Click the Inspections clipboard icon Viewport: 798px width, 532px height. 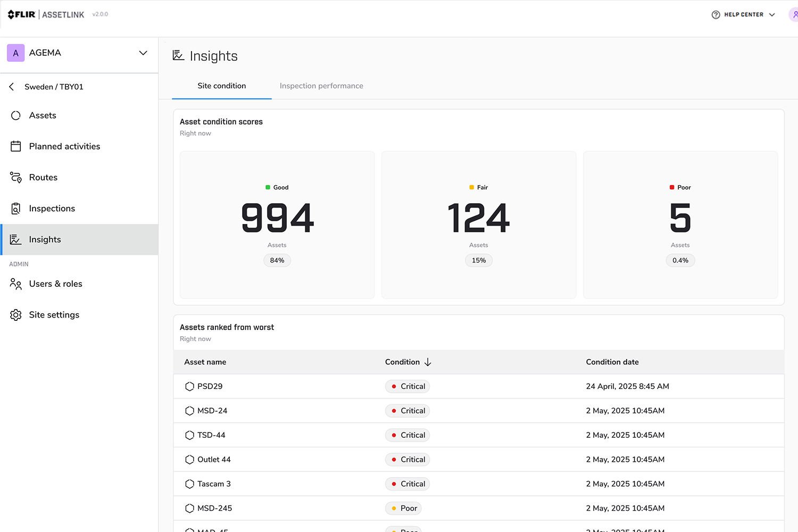point(16,209)
